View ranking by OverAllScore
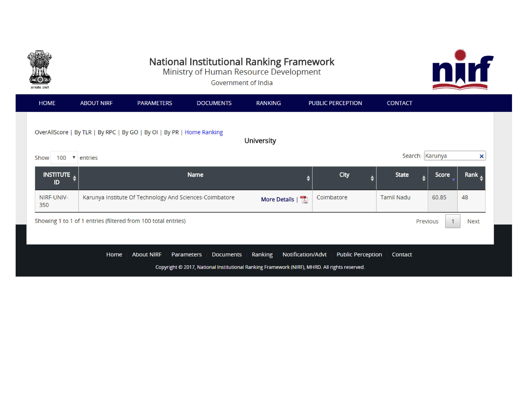The height and width of the screenshot is (411, 532). coord(51,132)
